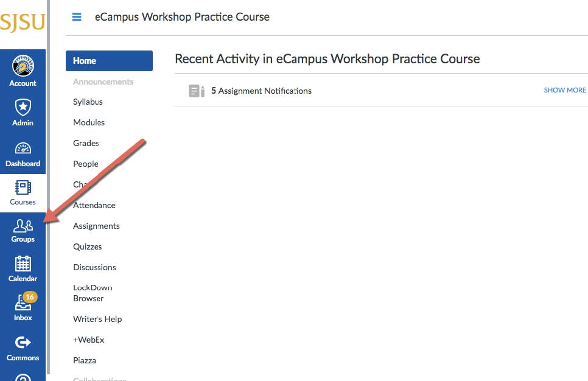This screenshot has height=381, width=588.
Task: Open the Quizzes page
Action: 87,246
